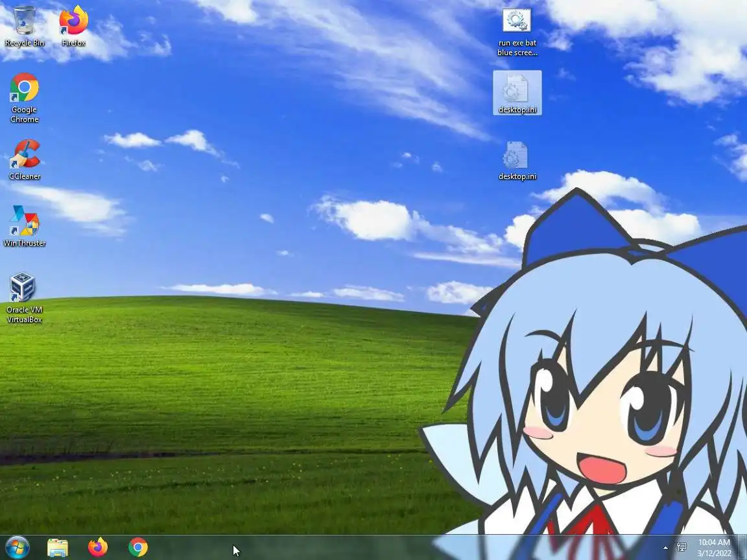
Task: Open File Explorer from the taskbar
Action: point(58,548)
